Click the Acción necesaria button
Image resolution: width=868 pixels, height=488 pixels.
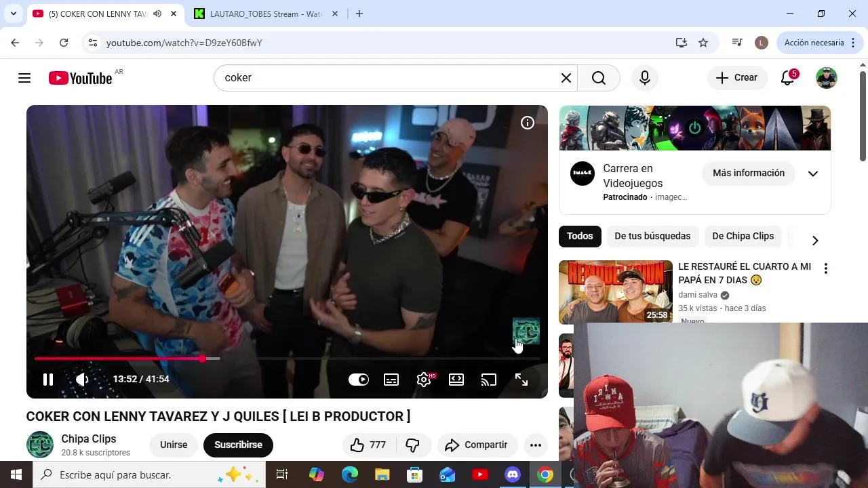click(x=819, y=43)
